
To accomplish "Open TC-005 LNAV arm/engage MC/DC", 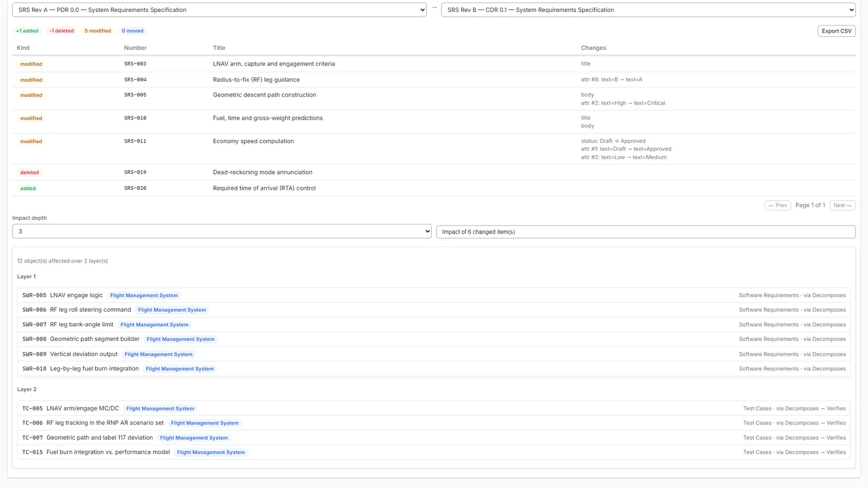I will click(434, 408).
